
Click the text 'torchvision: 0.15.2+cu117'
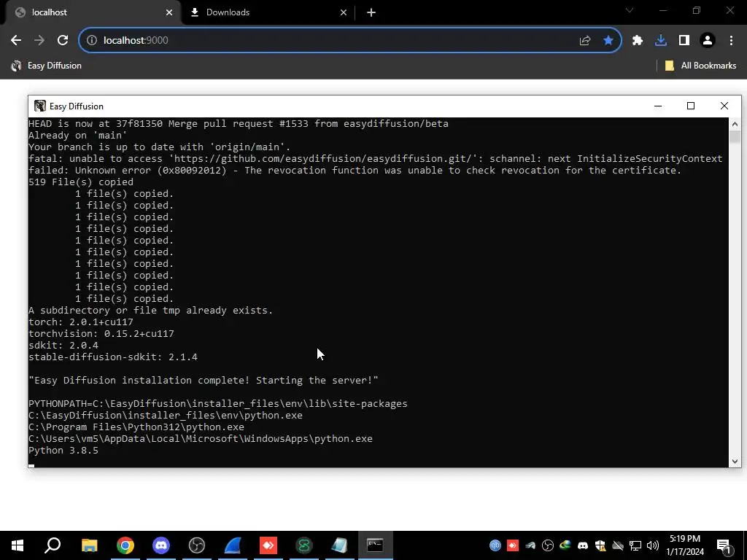pos(101,334)
